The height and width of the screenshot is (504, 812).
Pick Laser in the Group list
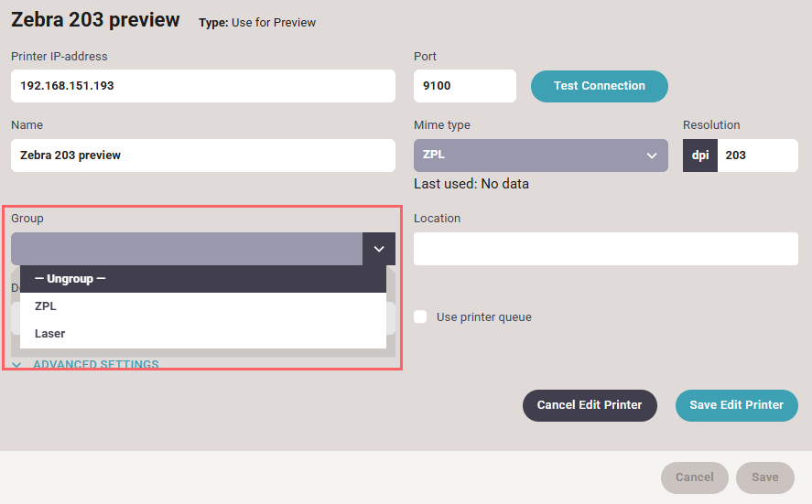(x=202, y=334)
